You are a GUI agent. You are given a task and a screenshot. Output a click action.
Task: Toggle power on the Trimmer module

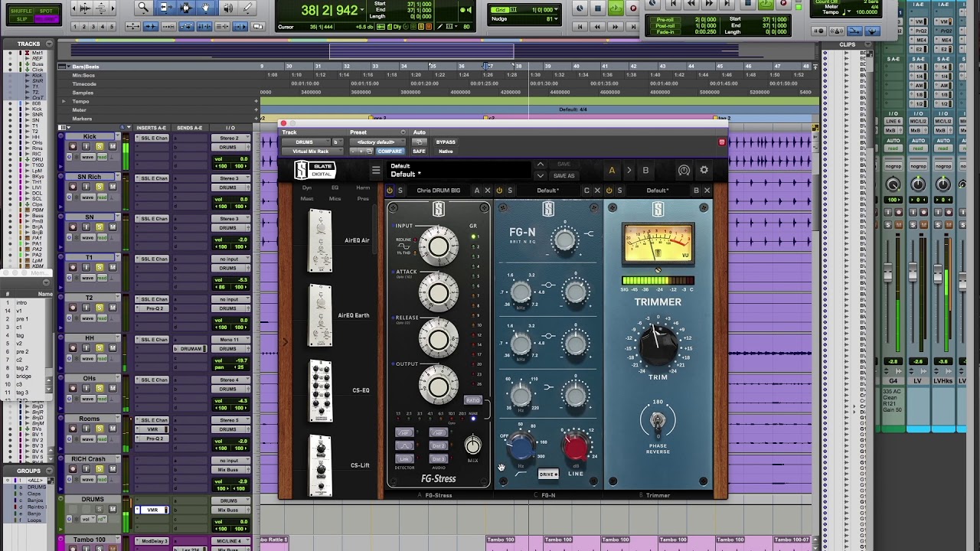point(609,191)
